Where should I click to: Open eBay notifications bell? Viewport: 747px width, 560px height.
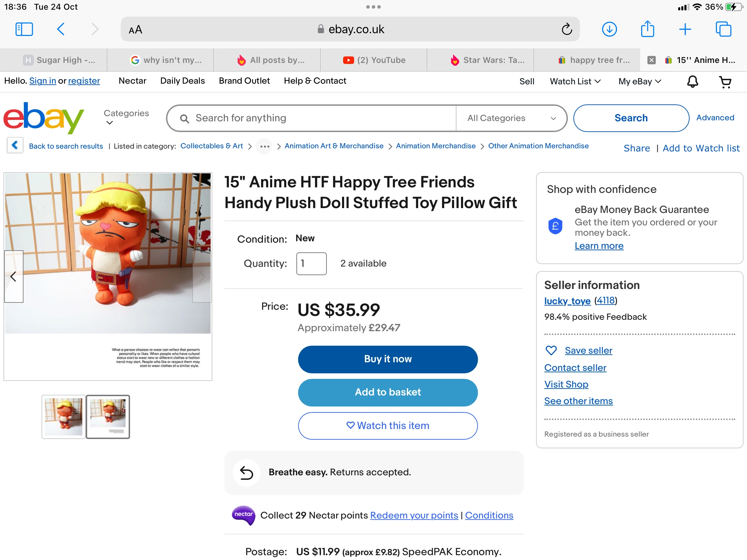pos(692,82)
